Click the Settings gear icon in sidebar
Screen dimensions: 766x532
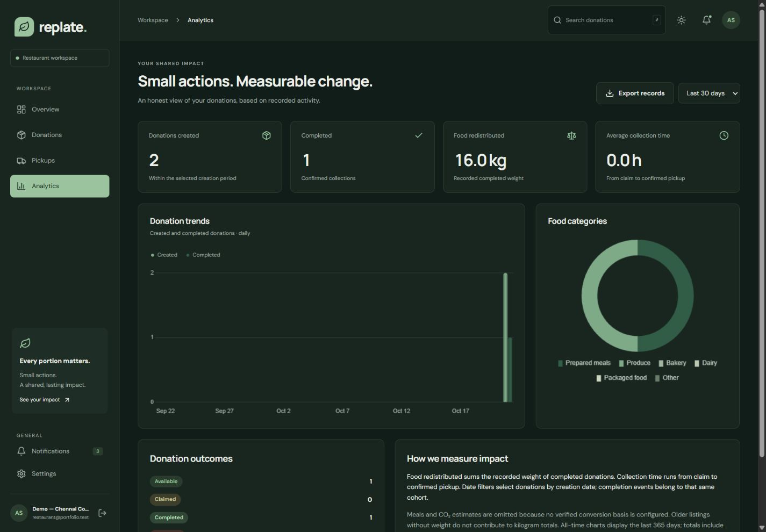tap(22, 473)
